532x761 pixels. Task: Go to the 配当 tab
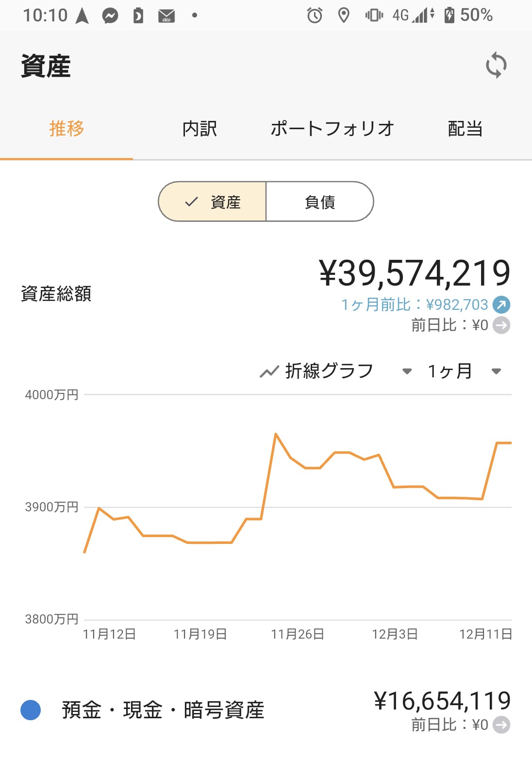(465, 129)
